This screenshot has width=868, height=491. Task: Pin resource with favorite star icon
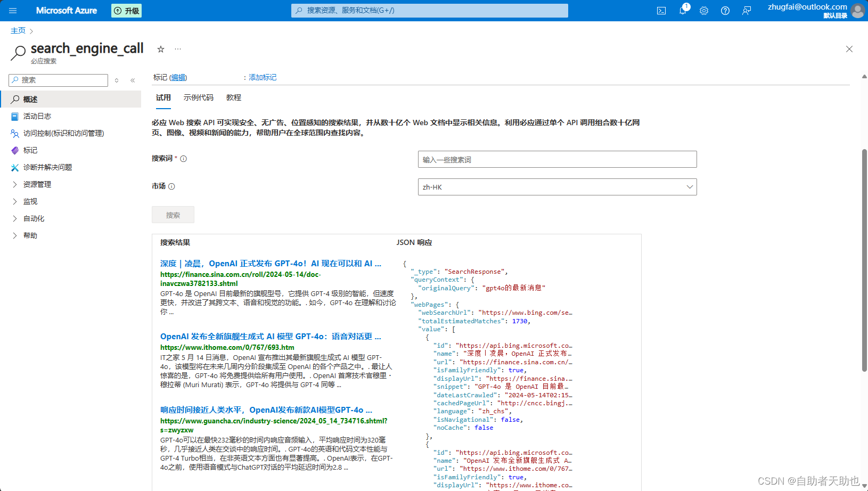[x=161, y=49]
